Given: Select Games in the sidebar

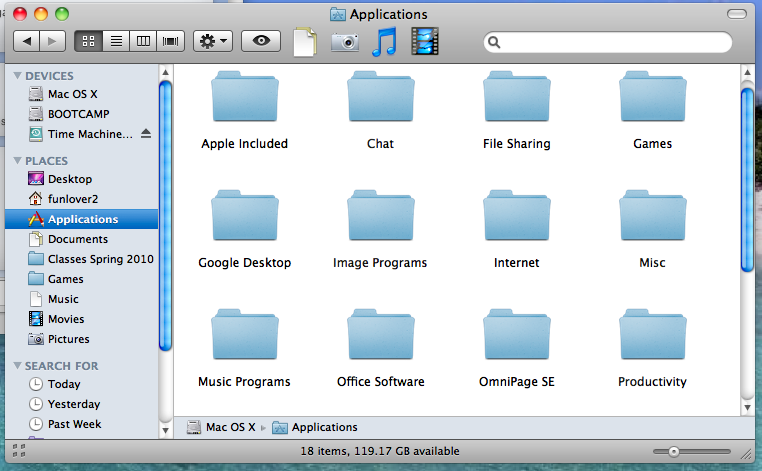Looking at the screenshot, I should [82, 279].
